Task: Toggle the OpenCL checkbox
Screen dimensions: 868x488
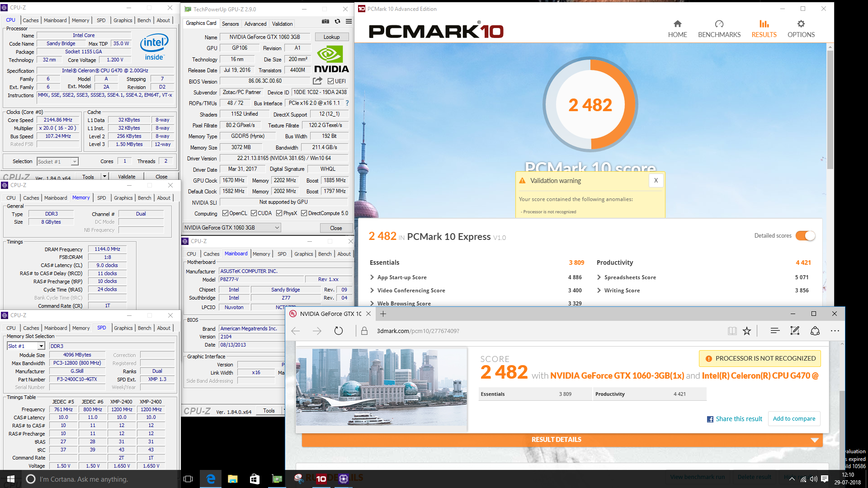Action: (x=225, y=213)
